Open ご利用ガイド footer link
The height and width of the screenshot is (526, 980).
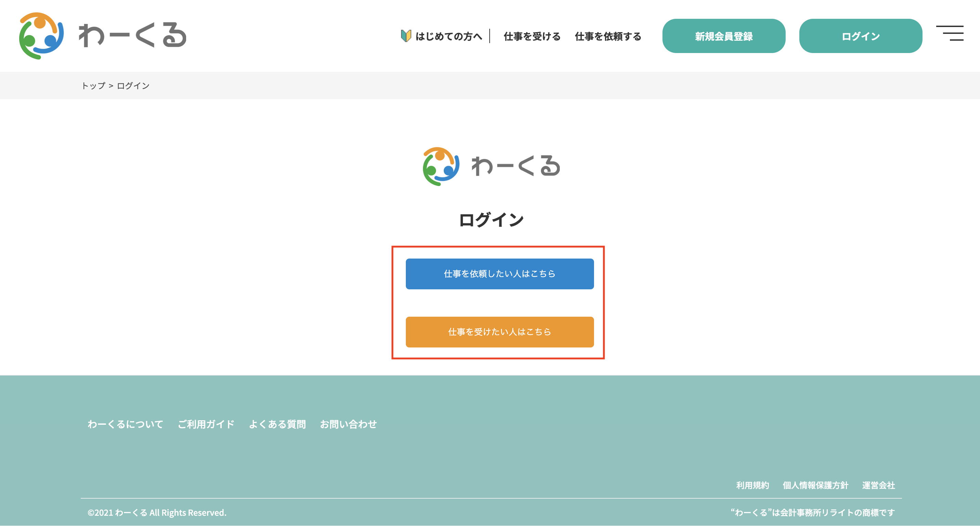(206, 424)
